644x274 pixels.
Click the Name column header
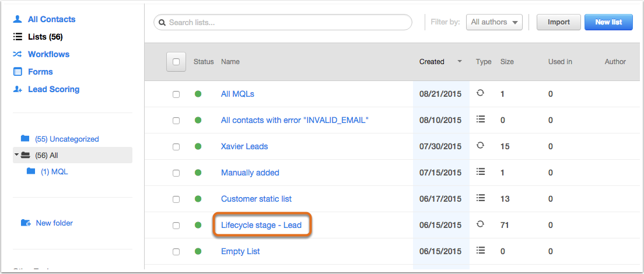[x=230, y=62]
